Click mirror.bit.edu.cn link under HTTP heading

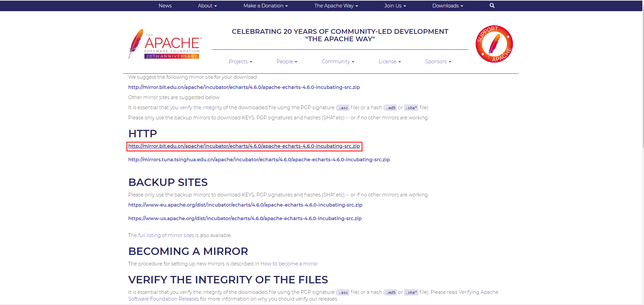click(x=244, y=146)
